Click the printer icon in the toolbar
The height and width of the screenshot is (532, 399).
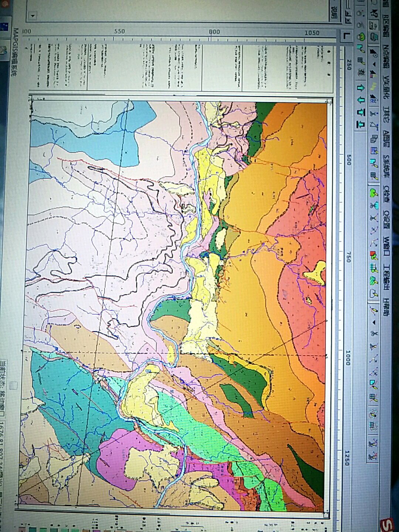point(374,36)
